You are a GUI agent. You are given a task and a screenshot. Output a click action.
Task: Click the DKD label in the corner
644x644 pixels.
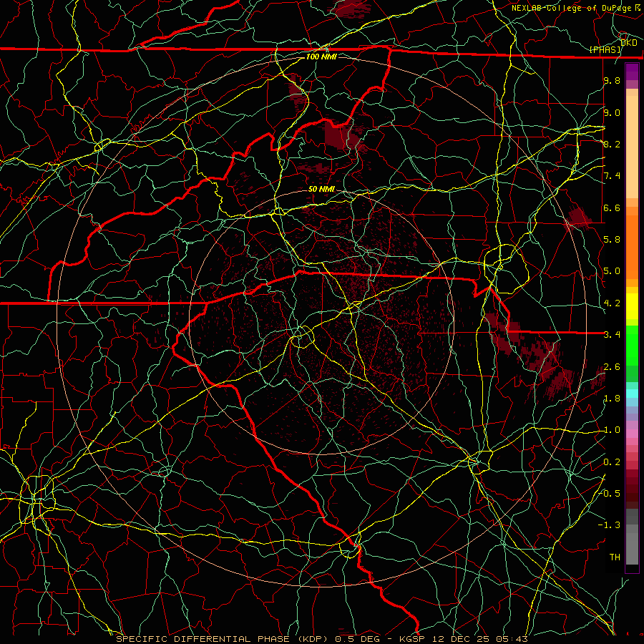[x=629, y=43]
